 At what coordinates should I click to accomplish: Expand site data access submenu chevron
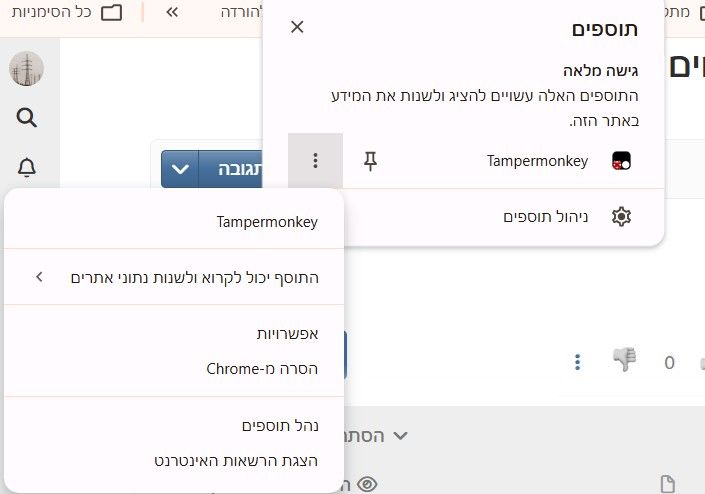[x=39, y=277]
